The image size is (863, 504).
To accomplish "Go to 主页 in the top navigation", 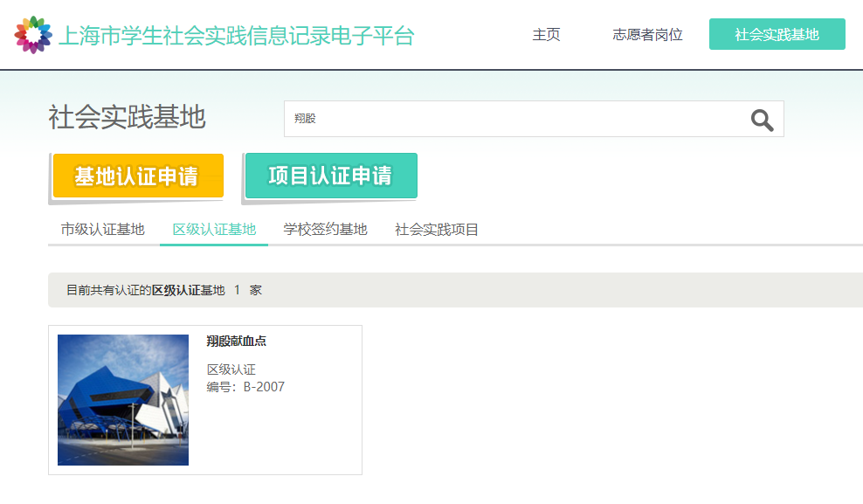I will (x=546, y=35).
